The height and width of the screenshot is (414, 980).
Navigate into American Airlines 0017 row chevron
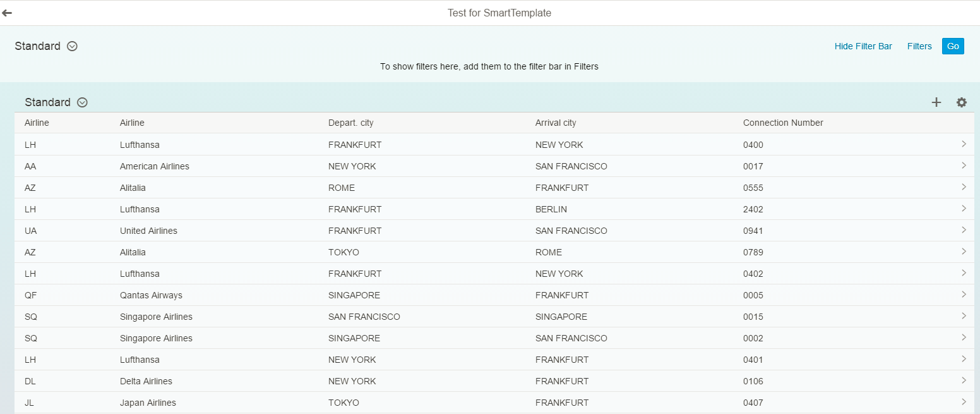click(964, 166)
